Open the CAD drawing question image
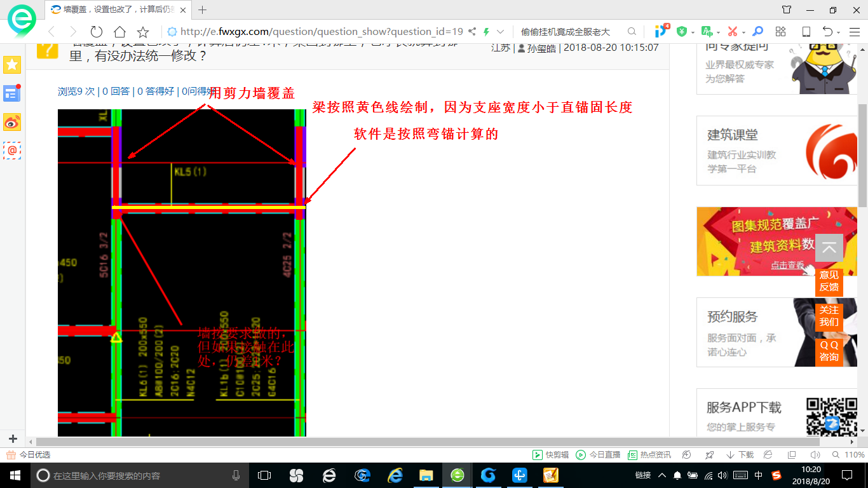 pyautogui.click(x=182, y=273)
